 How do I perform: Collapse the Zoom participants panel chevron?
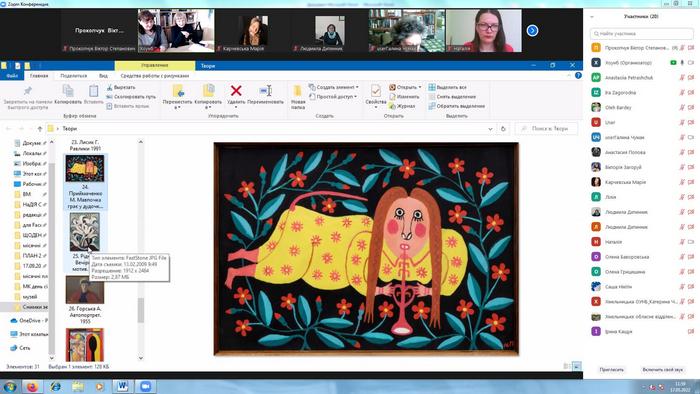592,17
